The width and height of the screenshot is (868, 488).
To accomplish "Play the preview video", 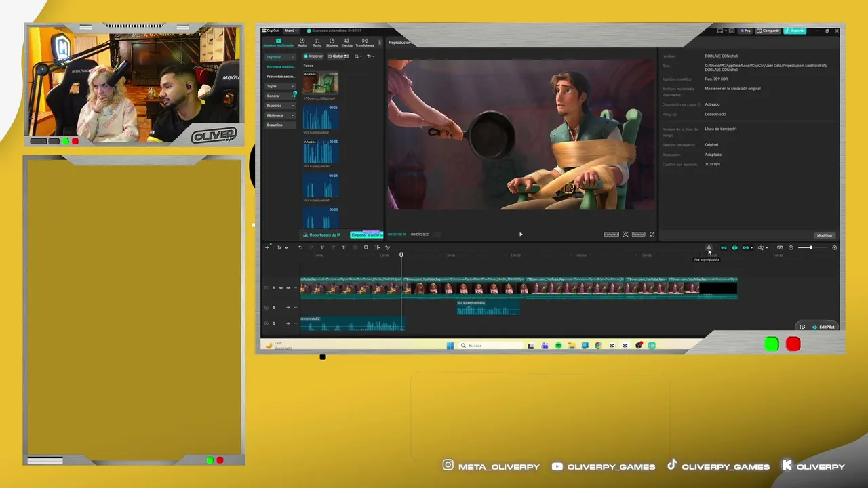I will point(521,235).
